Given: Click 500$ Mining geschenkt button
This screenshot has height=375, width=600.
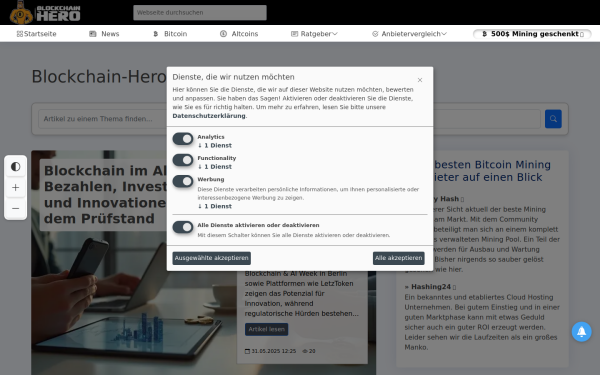Looking at the screenshot, I should pyautogui.click(x=532, y=34).
